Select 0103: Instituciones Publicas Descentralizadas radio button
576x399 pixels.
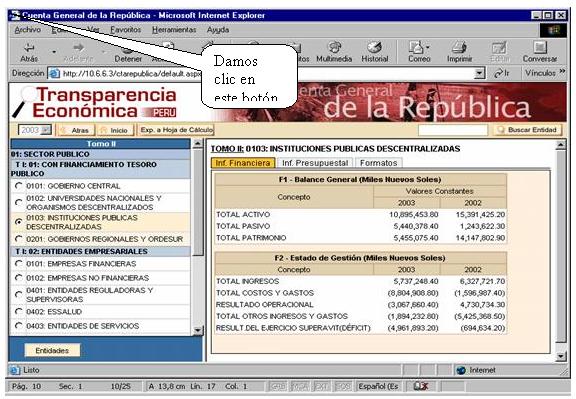click(18, 222)
